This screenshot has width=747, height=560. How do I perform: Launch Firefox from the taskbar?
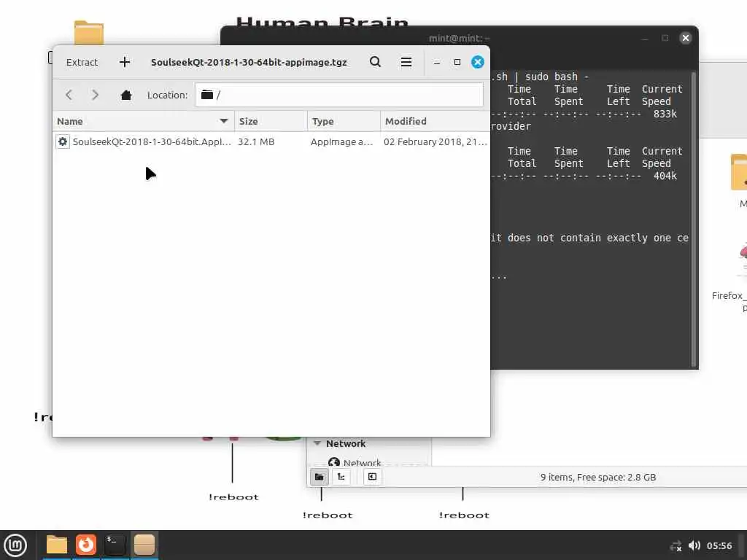(x=86, y=545)
